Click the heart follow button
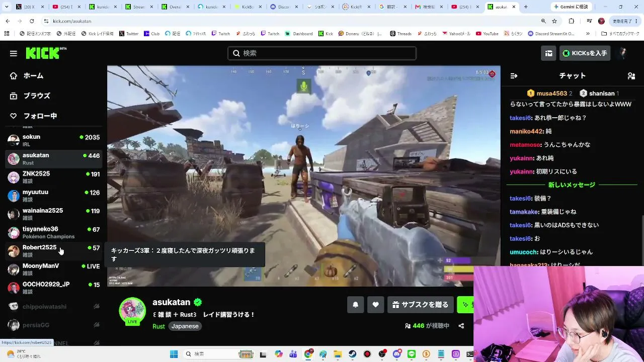Screen dimensions: 644x362 (x=375, y=305)
